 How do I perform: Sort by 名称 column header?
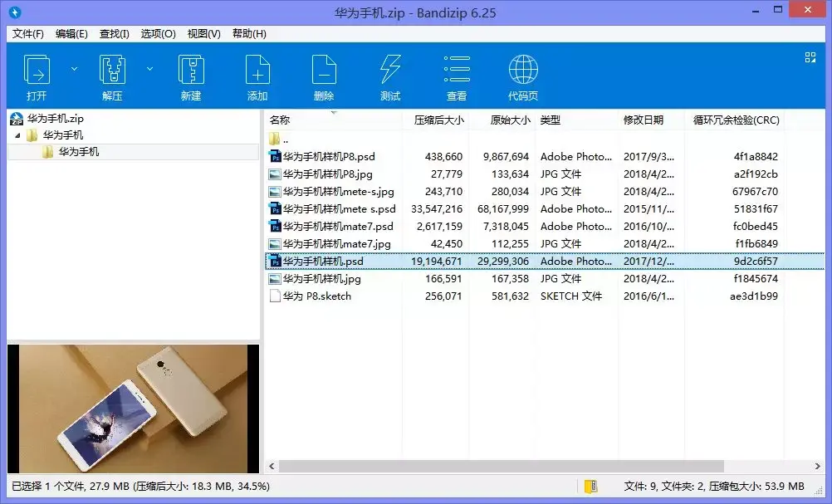[x=333, y=120]
